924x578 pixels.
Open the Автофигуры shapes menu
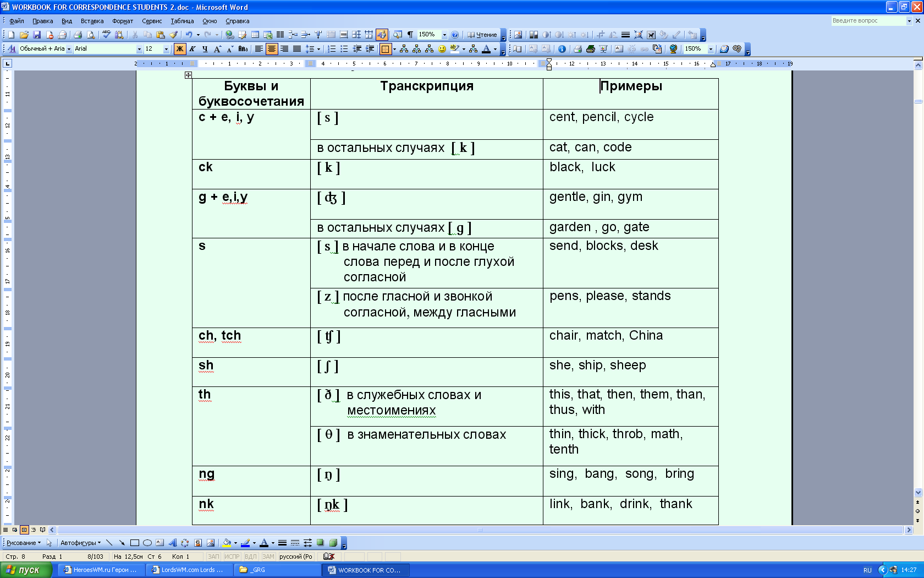coord(80,543)
